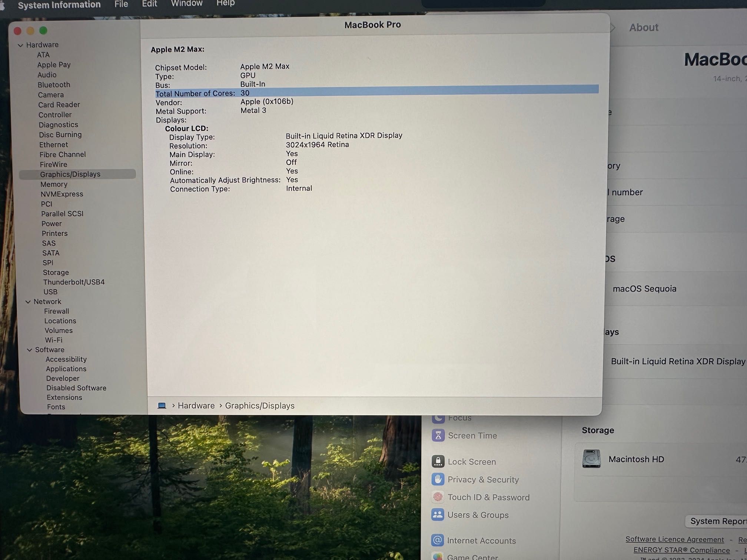Select Bluetooth in the sidebar
This screenshot has height=560, width=747.
[54, 85]
